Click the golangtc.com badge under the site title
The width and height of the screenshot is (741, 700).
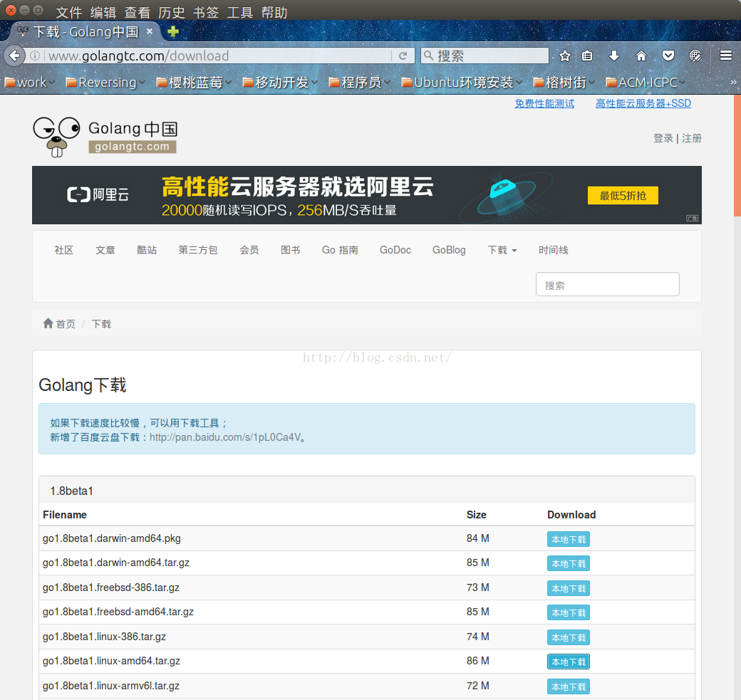click(x=133, y=147)
